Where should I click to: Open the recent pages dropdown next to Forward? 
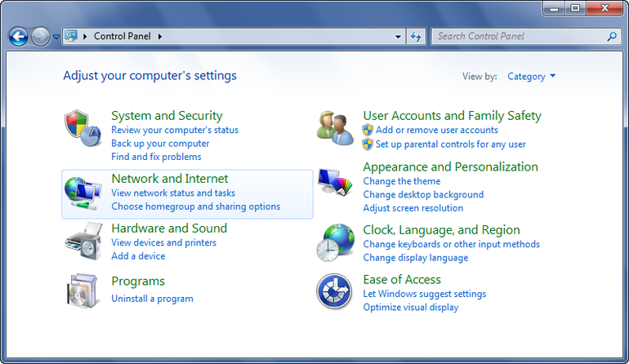56,37
